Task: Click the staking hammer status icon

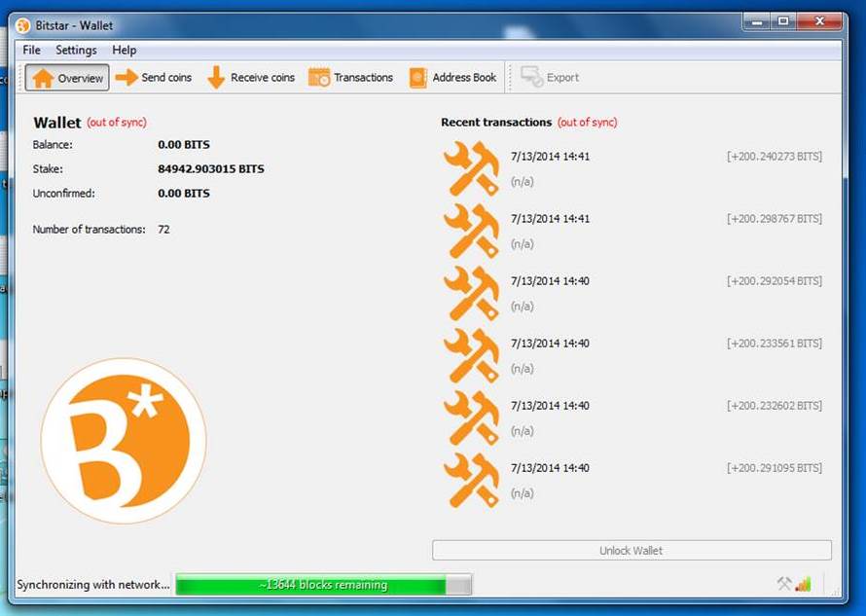Action: 784,584
